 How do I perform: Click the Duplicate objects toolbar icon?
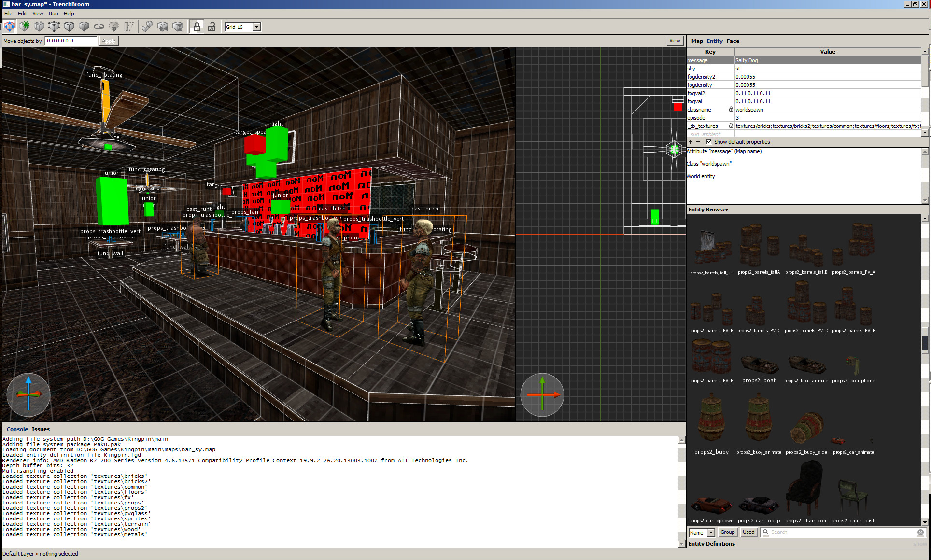click(148, 27)
